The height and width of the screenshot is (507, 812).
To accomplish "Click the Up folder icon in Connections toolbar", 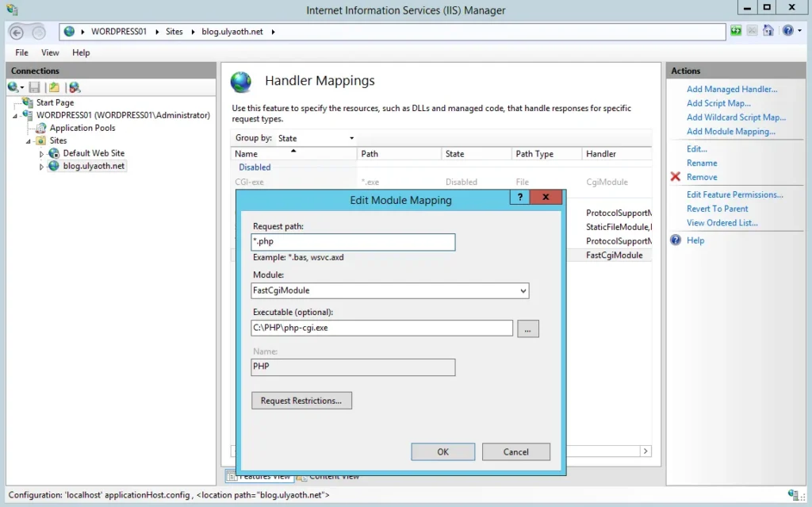I will (54, 87).
